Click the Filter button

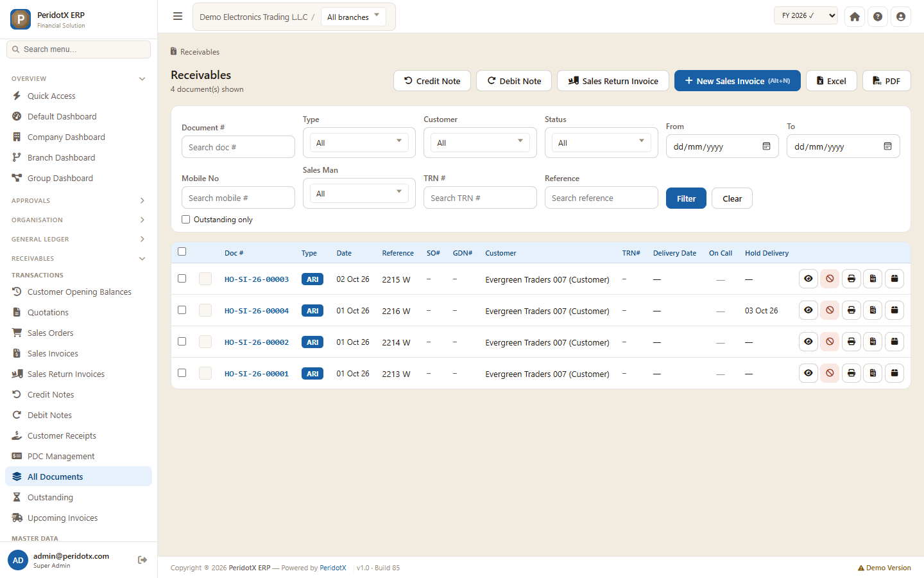pos(686,198)
